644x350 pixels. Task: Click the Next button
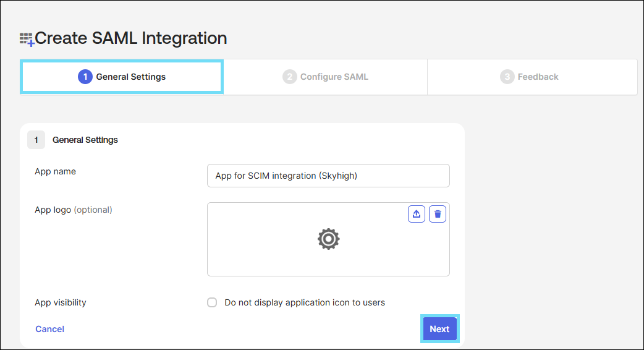click(x=439, y=328)
